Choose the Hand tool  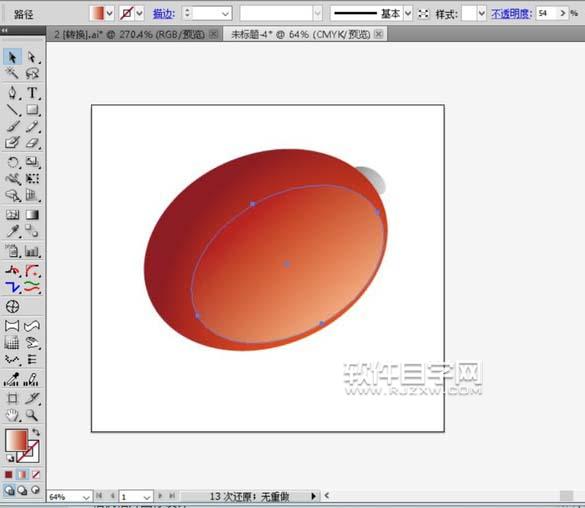[13, 415]
